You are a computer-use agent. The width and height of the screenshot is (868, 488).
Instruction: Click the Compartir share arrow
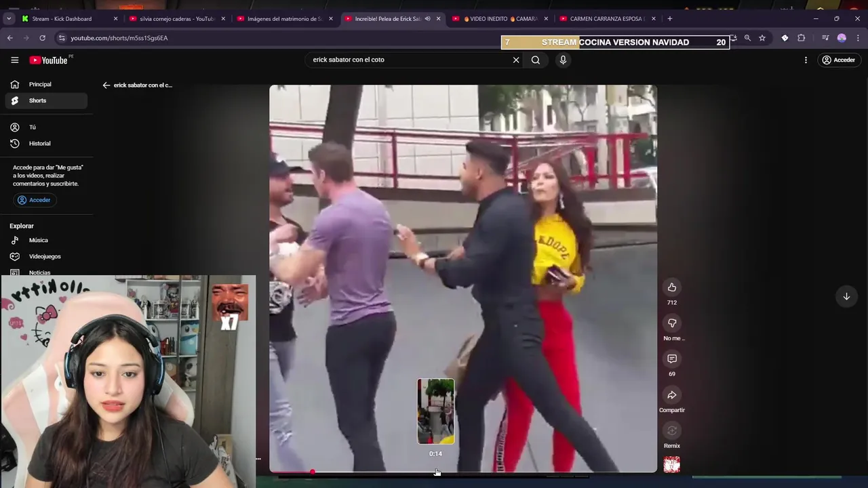[672, 394]
